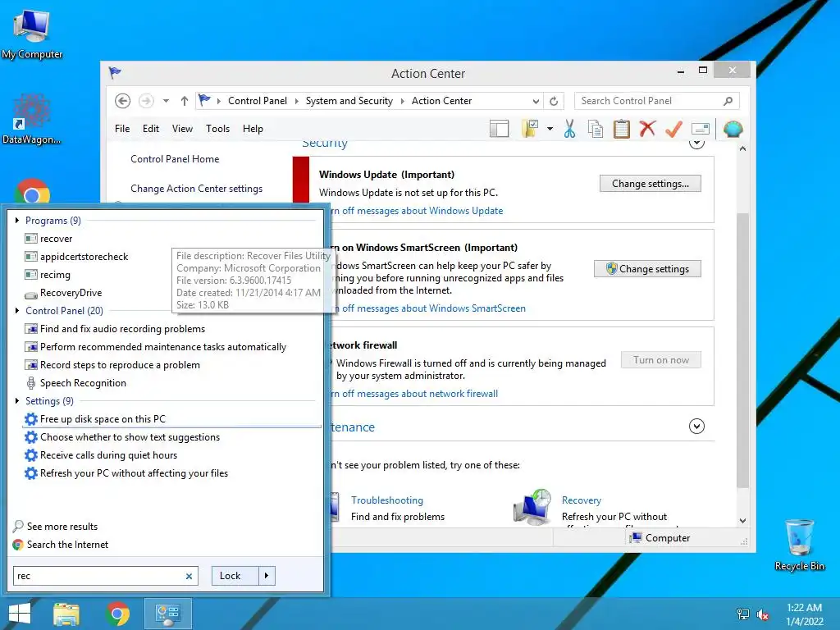This screenshot has height=630, width=840.
Task: Open the Recycle Bin desktop icon
Action: tap(799, 546)
